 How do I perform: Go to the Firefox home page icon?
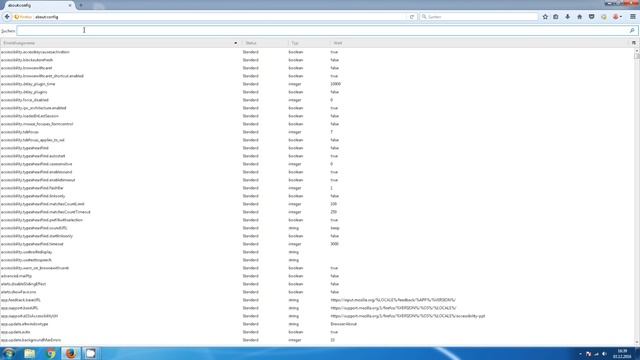click(580, 17)
